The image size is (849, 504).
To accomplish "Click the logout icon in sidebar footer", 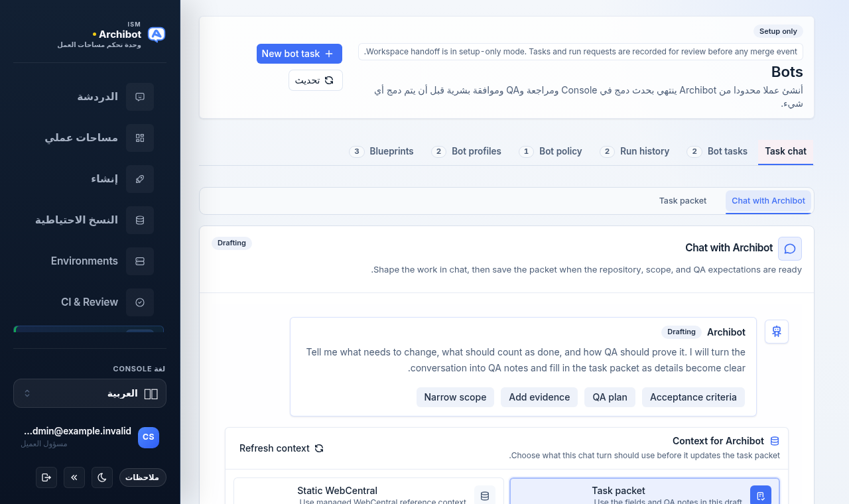I will [x=46, y=477].
